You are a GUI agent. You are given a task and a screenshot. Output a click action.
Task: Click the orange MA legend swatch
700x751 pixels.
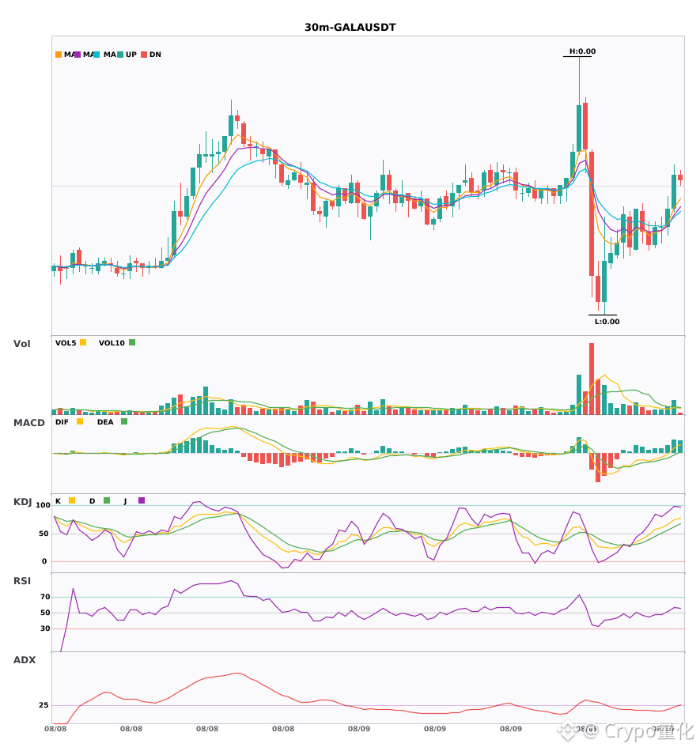pyautogui.click(x=59, y=55)
